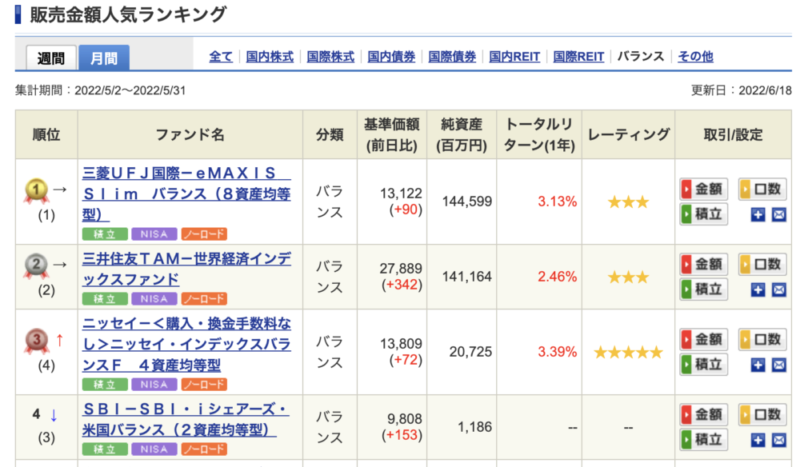Viewport: 800px width, 467px height.
Task: Select 月間 monthly tab
Action: coord(104,58)
